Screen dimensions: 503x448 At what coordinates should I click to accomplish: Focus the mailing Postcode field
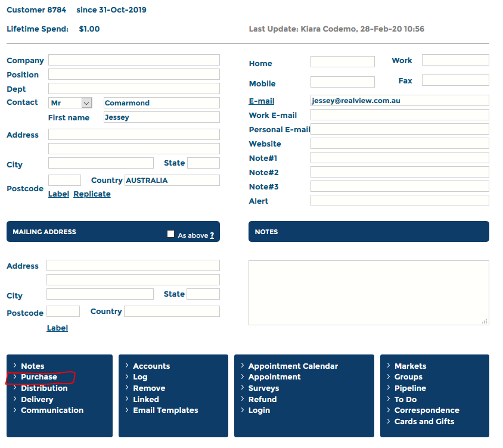coord(63,312)
